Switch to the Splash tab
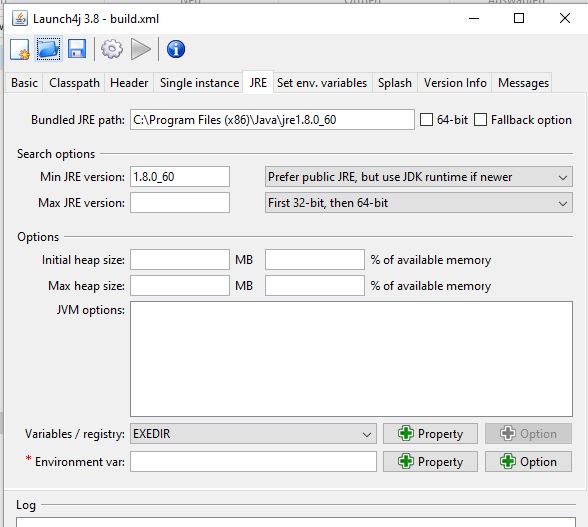 click(x=395, y=83)
